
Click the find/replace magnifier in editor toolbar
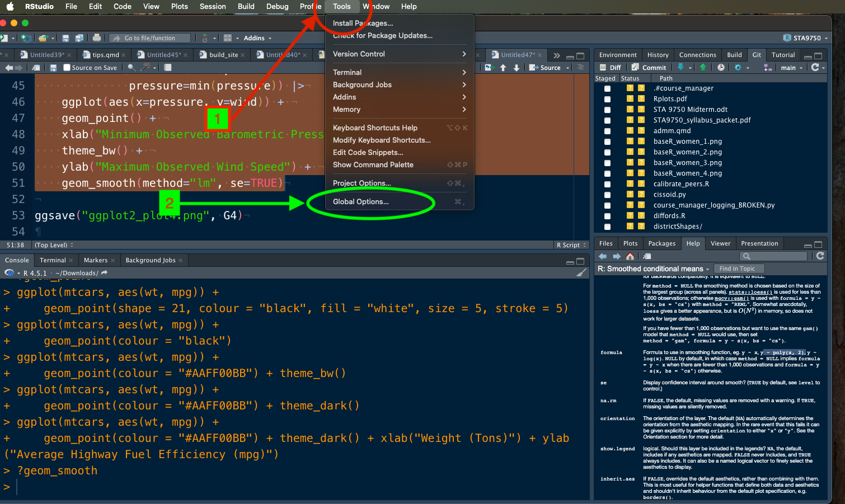click(x=132, y=68)
